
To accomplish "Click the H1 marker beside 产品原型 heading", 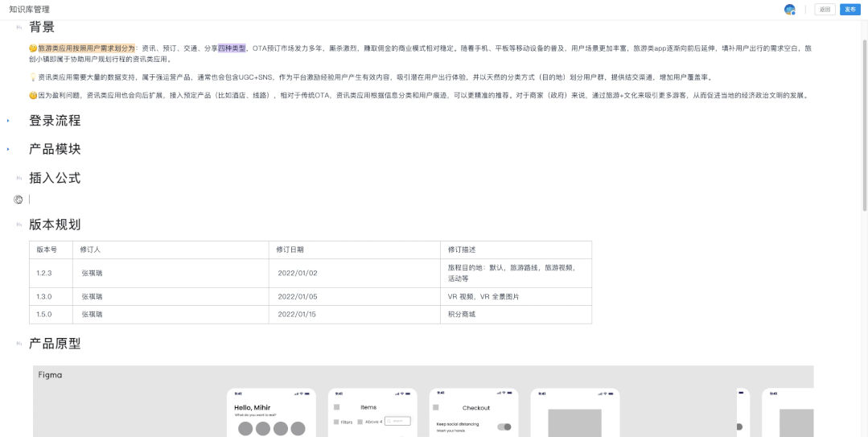I will pos(19,344).
